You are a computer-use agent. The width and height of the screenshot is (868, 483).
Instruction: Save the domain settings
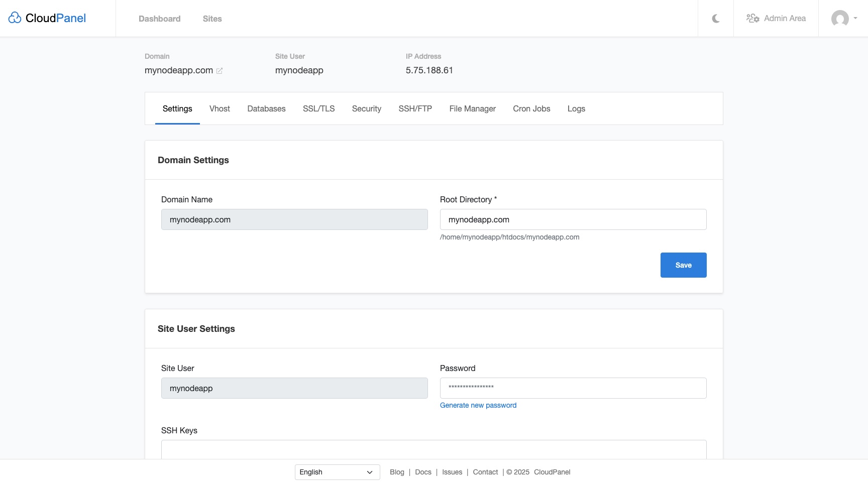click(683, 265)
